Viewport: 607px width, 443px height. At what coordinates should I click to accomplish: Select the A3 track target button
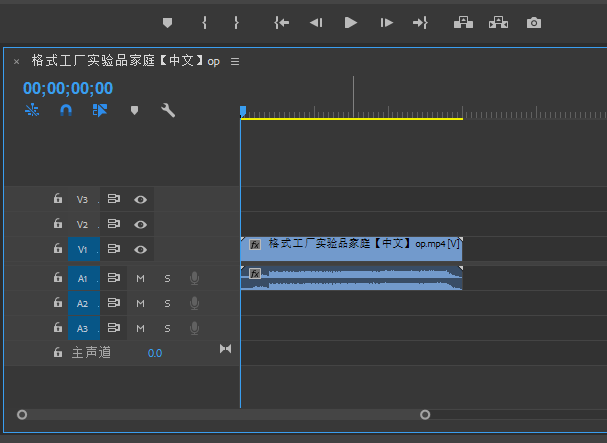pyautogui.click(x=83, y=328)
